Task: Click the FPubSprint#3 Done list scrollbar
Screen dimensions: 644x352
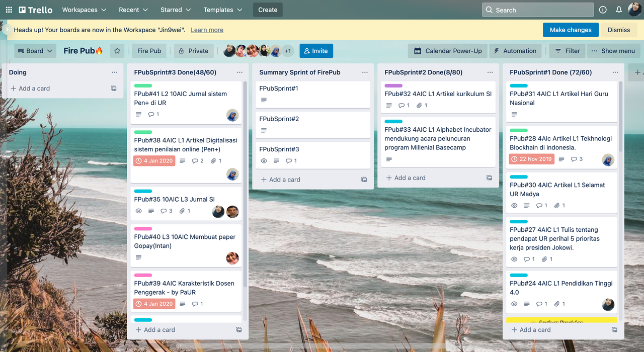Action: tap(245, 184)
